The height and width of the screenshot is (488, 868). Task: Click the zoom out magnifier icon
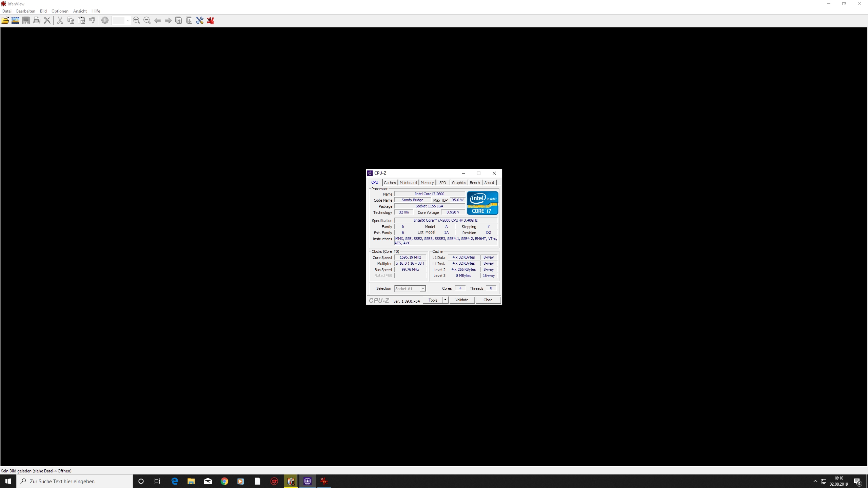point(147,21)
